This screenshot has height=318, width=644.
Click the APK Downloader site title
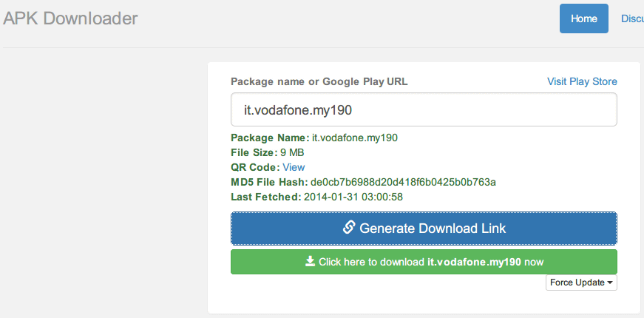70,18
